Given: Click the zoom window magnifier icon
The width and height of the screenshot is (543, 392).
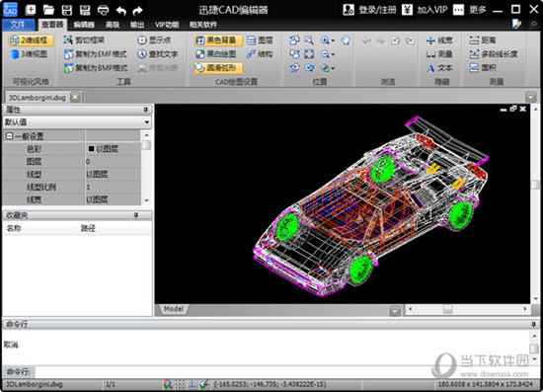Looking at the screenshot, I should [309, 40].
